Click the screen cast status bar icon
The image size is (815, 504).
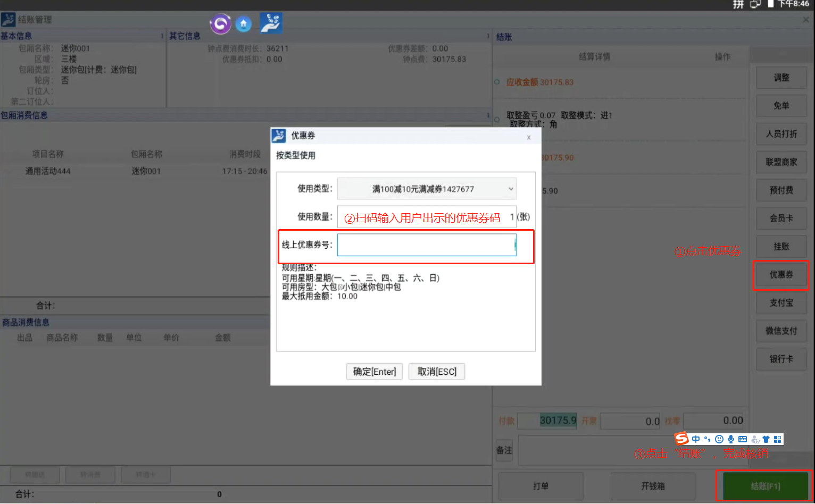[x=755, y=4]
